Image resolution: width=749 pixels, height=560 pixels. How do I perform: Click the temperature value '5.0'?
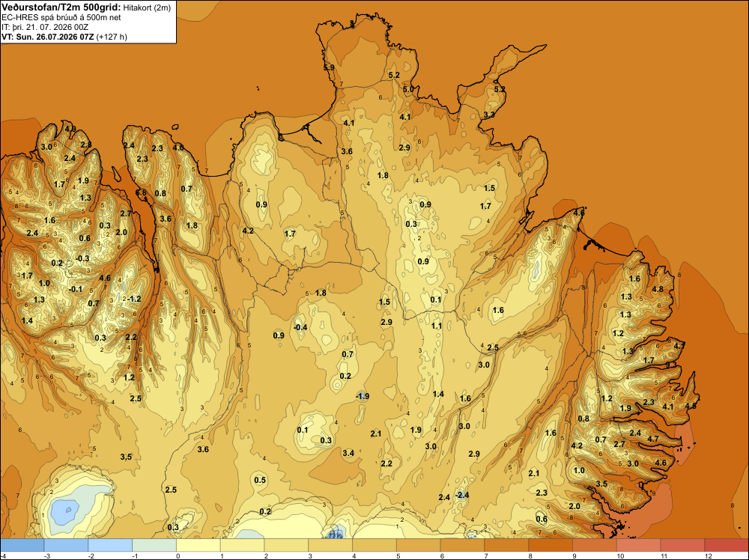pos(408,89)
